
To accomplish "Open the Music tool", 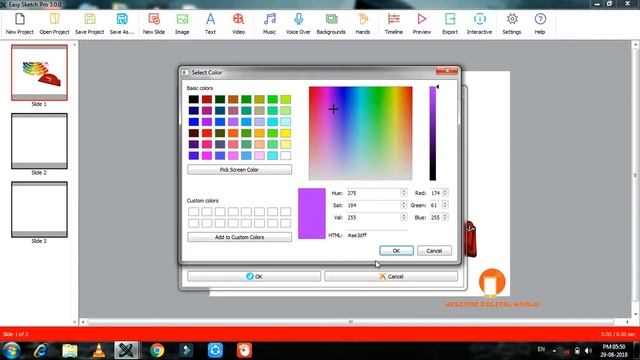I will [269, 24].
